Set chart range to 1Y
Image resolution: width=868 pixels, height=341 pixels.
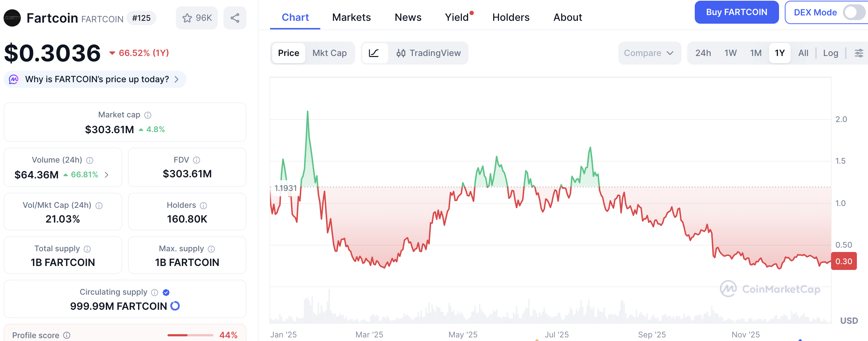point(780,53)
